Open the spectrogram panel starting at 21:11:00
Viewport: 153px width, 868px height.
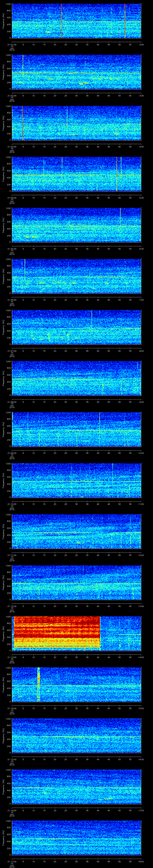click(x=77, y=531)
